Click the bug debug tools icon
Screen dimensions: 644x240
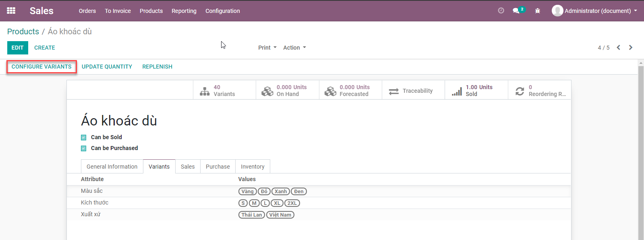tap(538, 11)
